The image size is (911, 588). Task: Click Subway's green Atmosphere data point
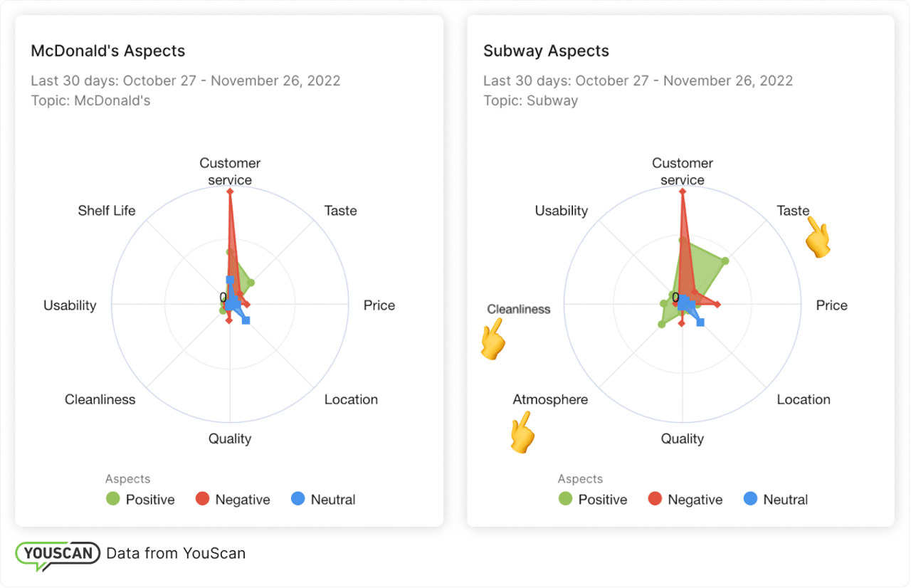(x=662, y=325)
